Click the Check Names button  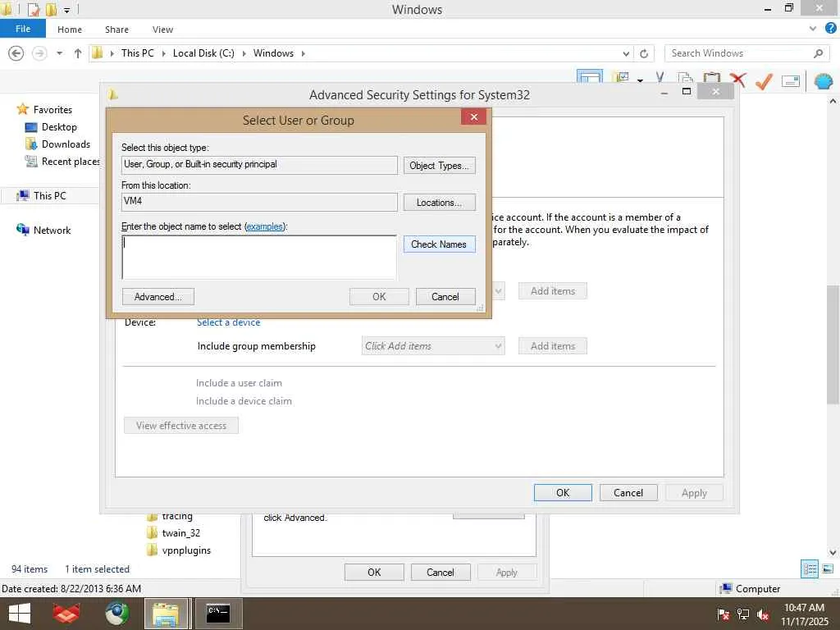(440, 244)
